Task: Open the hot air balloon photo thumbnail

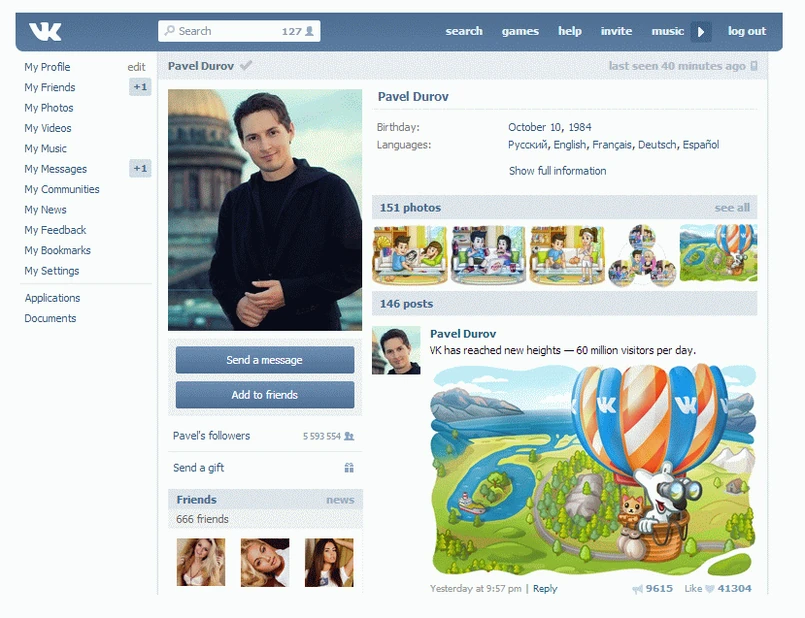Action: [718, 253]
